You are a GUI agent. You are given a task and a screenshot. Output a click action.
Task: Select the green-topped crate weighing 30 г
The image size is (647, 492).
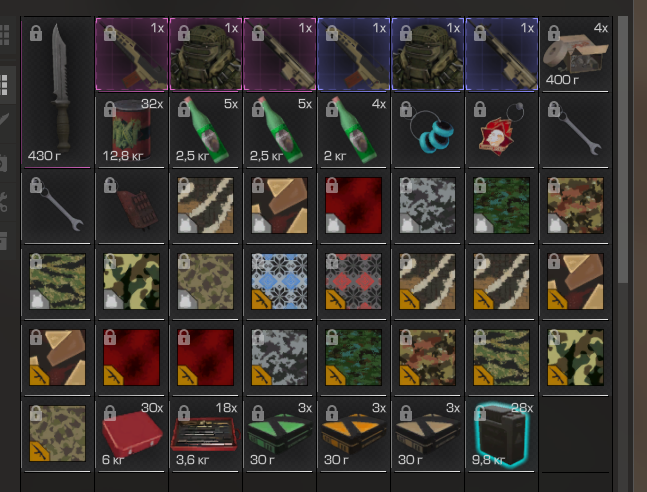pyautogui.click(x=279, y=434)
